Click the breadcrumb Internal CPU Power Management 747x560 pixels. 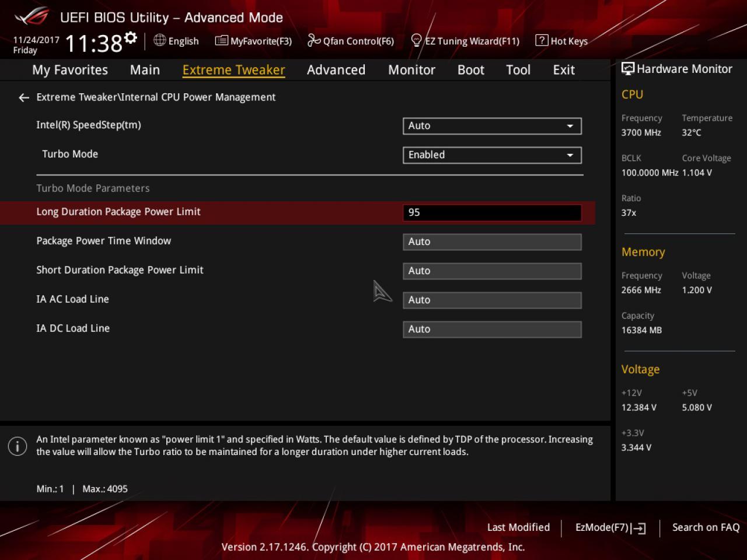click(198, 97)
